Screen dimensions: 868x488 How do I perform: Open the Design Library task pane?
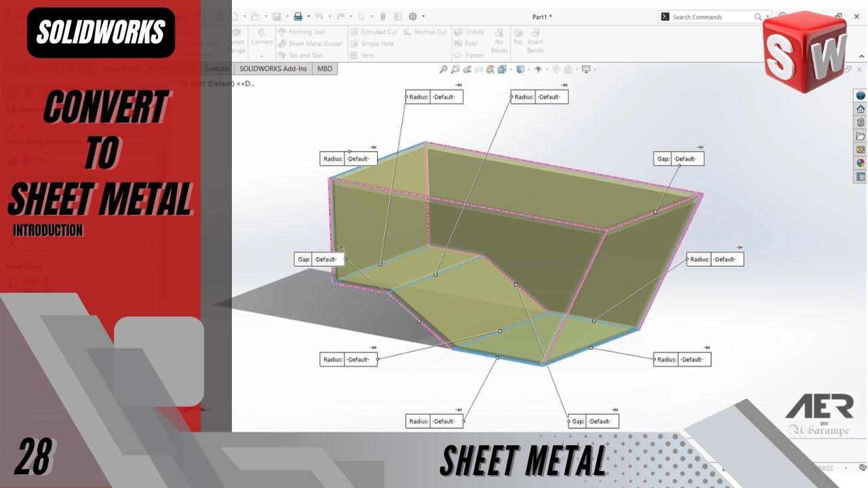click(861, 123)
